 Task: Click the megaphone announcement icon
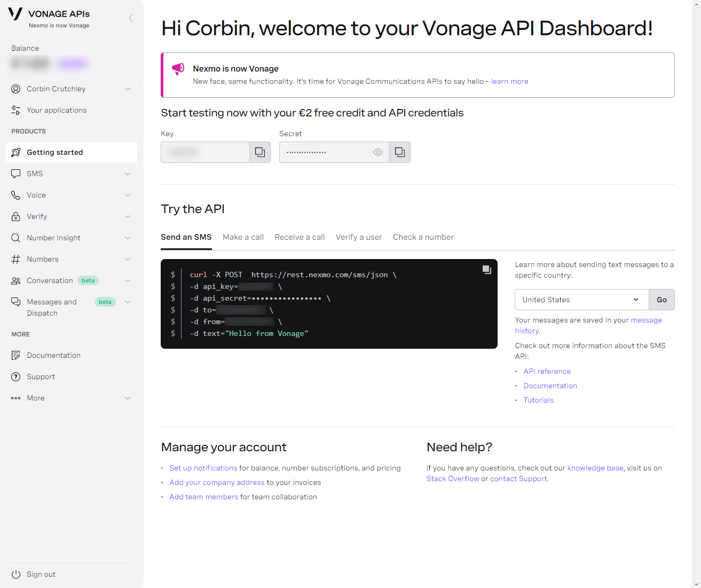[178, 69]
